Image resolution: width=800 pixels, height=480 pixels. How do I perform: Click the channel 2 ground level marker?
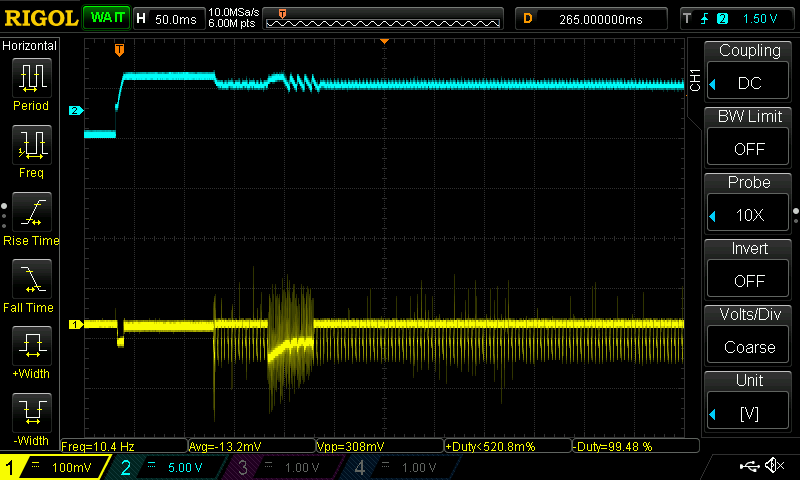coord(76,110)
